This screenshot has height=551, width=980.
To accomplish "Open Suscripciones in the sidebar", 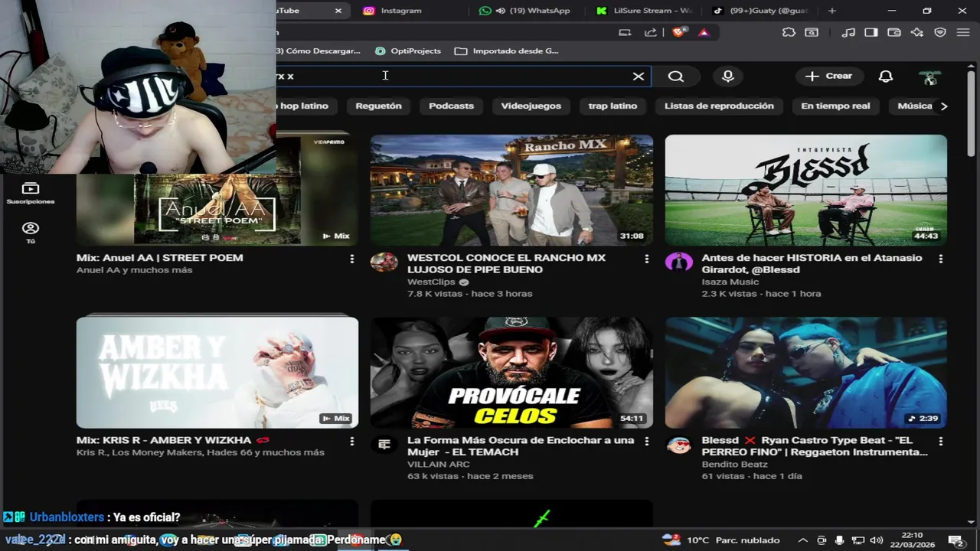I will click(x=31, y=193).
